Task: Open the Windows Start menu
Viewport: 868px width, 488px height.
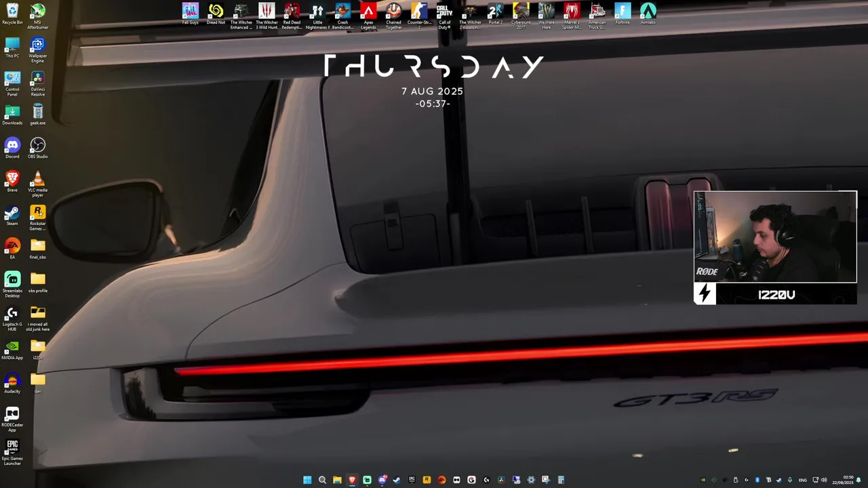Action: pyautogui.click(x=307, y=480)
